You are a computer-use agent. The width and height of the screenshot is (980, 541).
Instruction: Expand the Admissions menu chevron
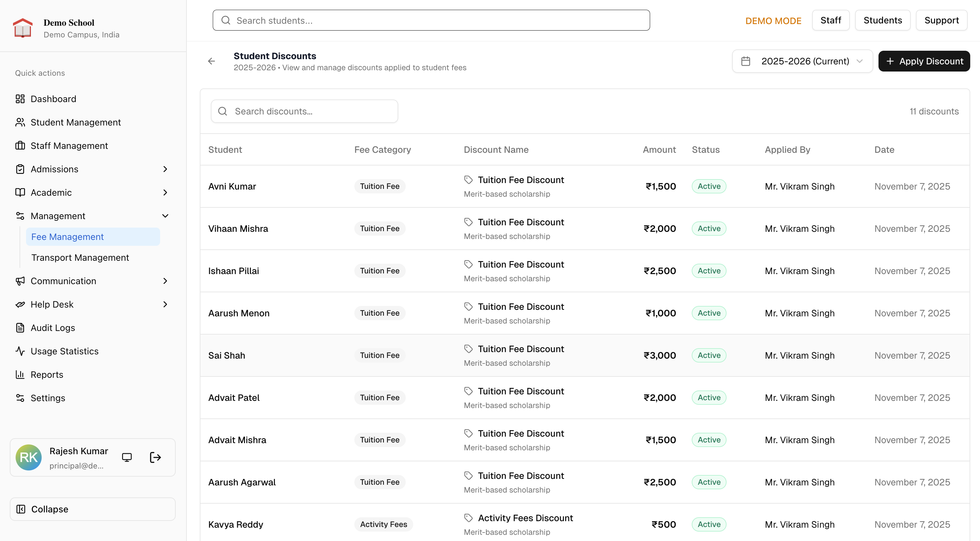click(165, 169)
